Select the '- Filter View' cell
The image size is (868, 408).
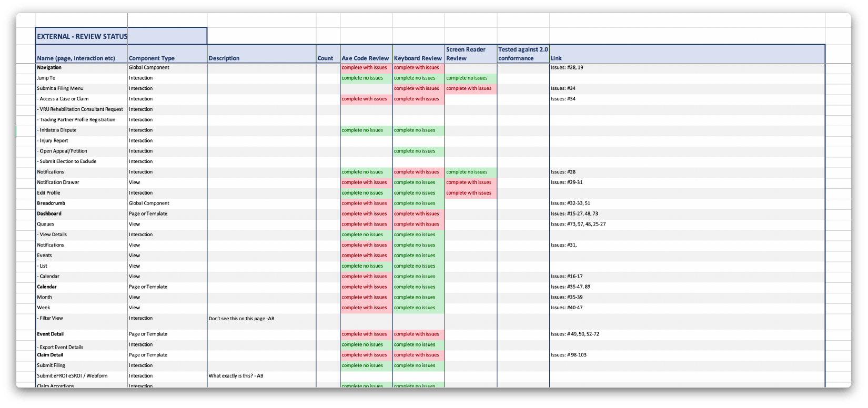(x=82, y=322)
